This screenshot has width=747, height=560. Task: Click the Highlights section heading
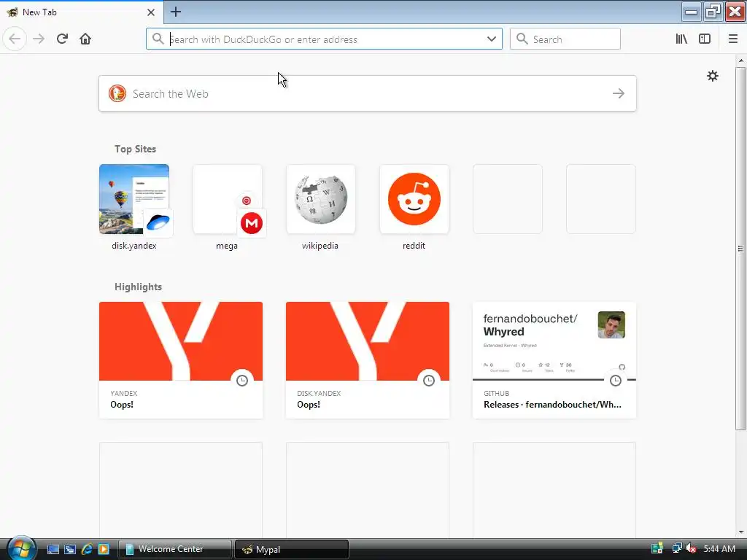point(138,287)
